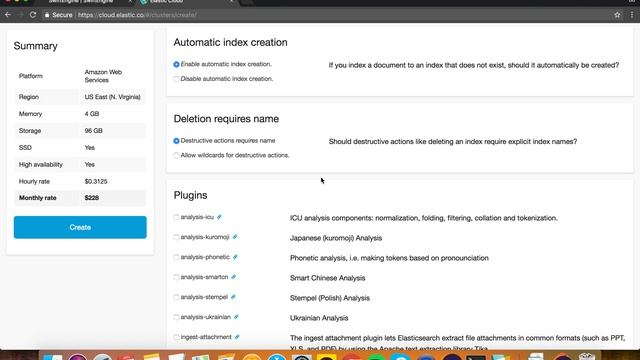The width and height of the screenshot is (640, 360).
Task: Open analysis-phonetic plugin documentation link icon
Action: [x=235, y=257]
